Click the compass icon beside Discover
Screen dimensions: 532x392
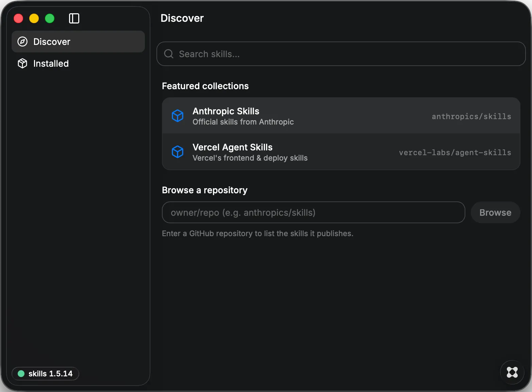(x=22, y=42)
